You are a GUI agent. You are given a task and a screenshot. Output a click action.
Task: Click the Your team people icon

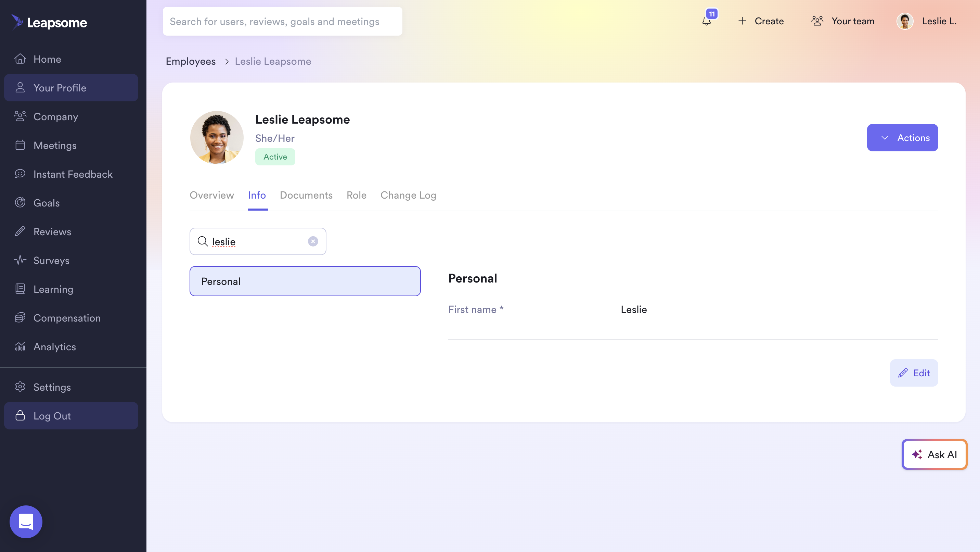pyautogui.click(x=817, y=21)
